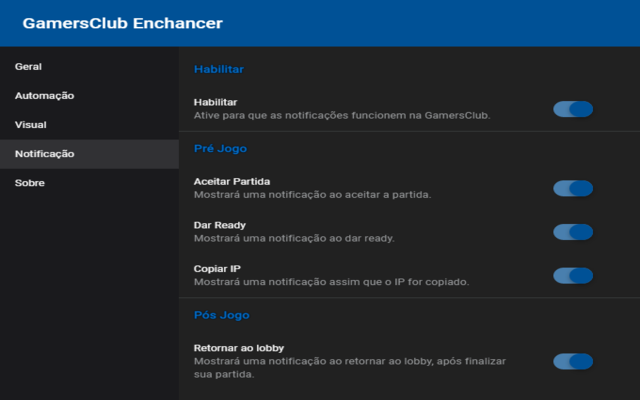640x400 pixels.
Task: Click the Dar Ready option label
Action: [x=220, y=225]
